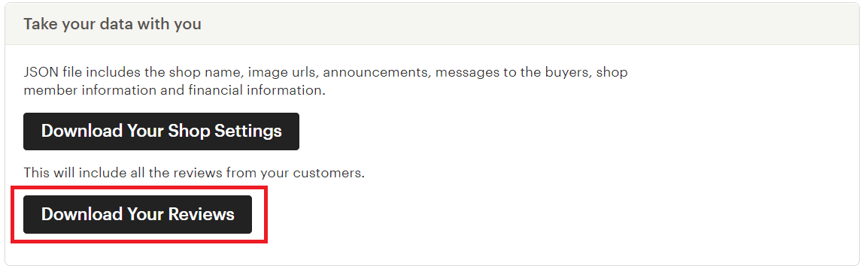Click the 'Download' word on the reviews button
The image size is (868, 272).
pos(82,214)
